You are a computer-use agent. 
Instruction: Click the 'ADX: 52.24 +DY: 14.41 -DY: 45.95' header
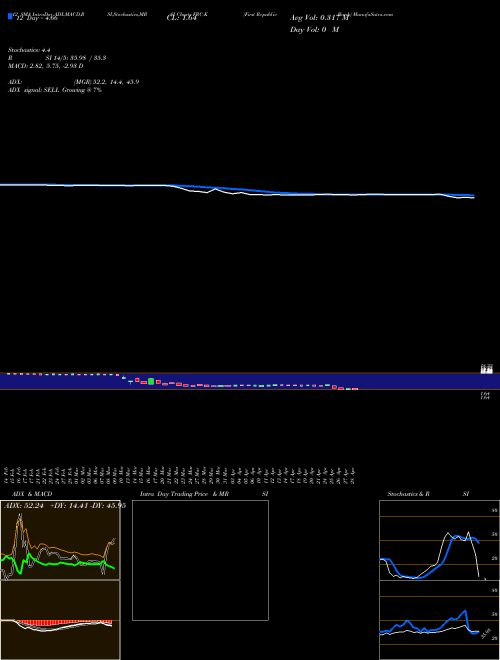coord(65,506)
